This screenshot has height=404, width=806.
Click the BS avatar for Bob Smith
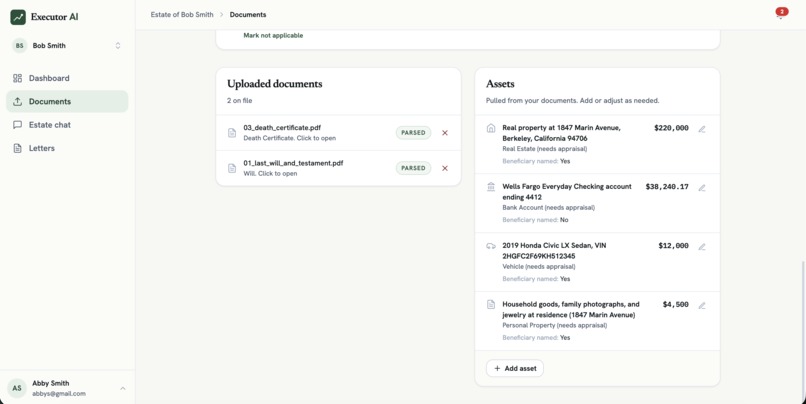tap(20, 46)
